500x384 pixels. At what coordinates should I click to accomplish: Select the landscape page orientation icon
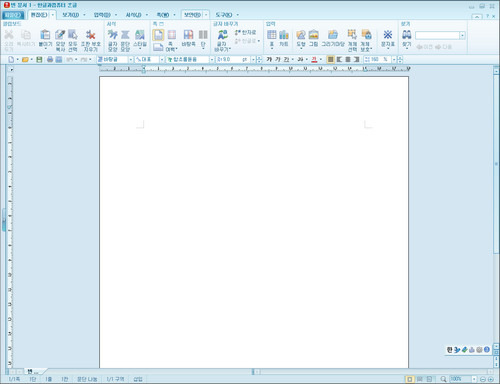click(x=158, y=47)
